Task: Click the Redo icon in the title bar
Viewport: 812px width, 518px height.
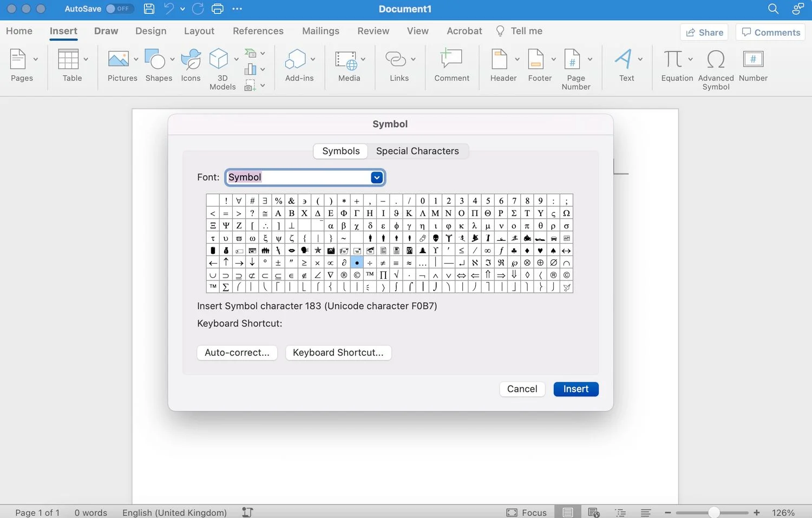Action: pos(198,9)
